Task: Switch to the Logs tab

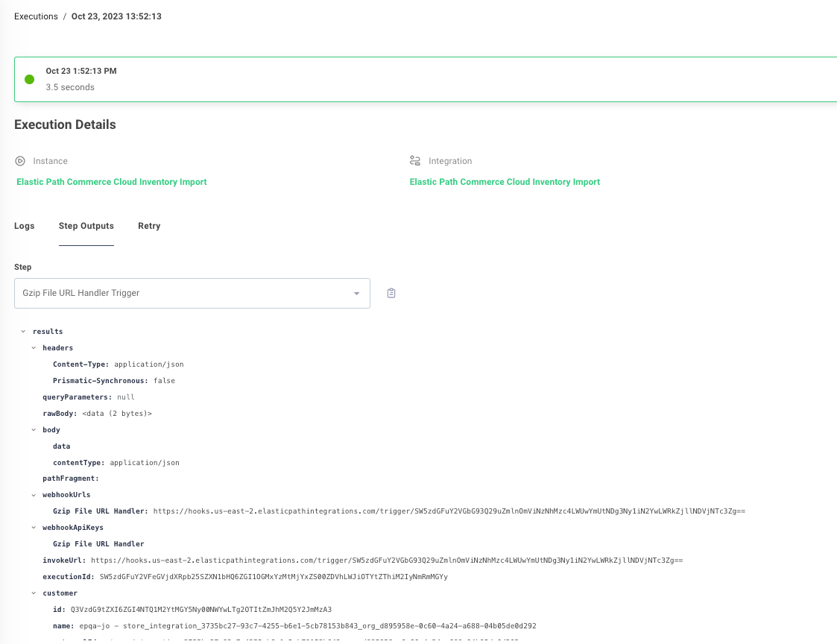Action: tap(24, 226)
